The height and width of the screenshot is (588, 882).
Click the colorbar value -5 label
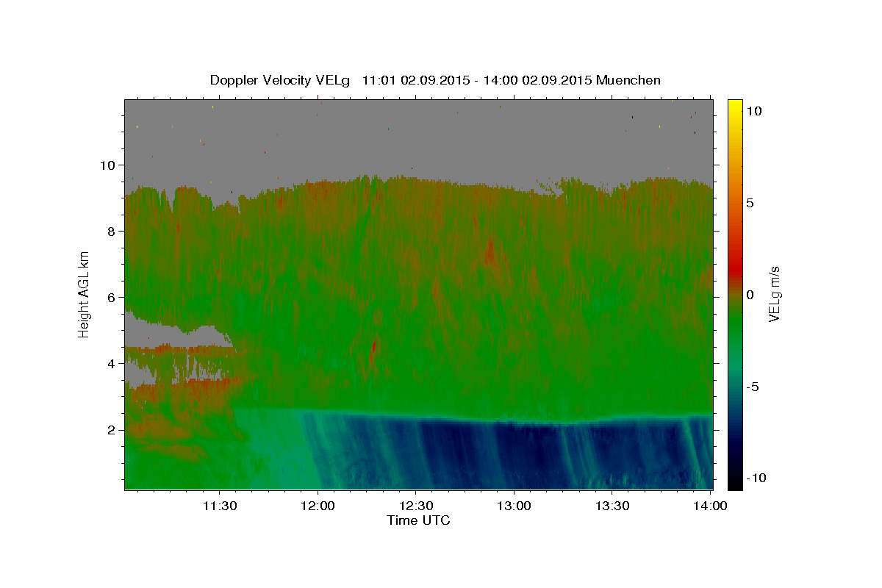[753, 387]
